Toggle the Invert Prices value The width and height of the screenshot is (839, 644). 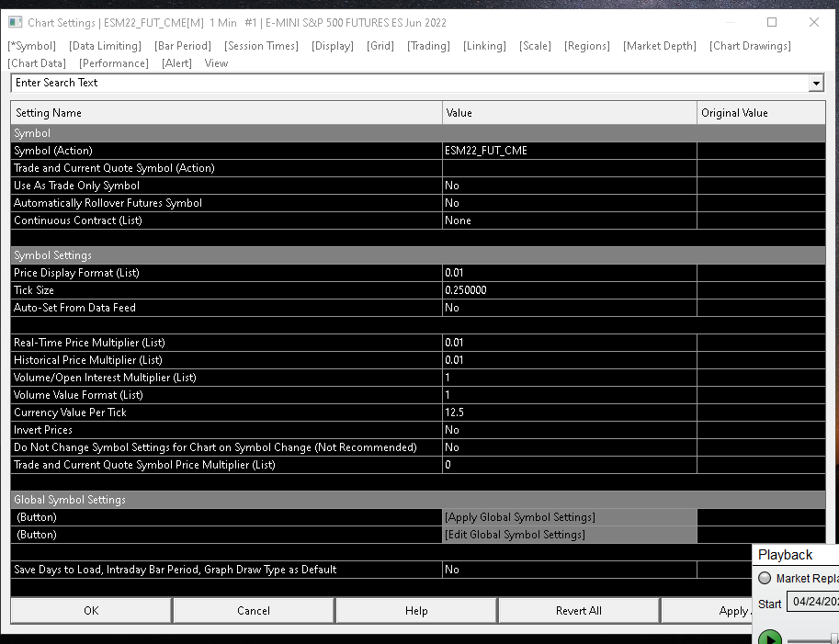click(570, 430)
